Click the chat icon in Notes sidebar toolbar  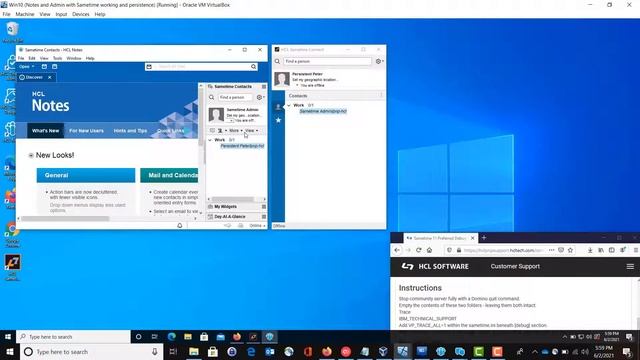(x=212, y=131)
